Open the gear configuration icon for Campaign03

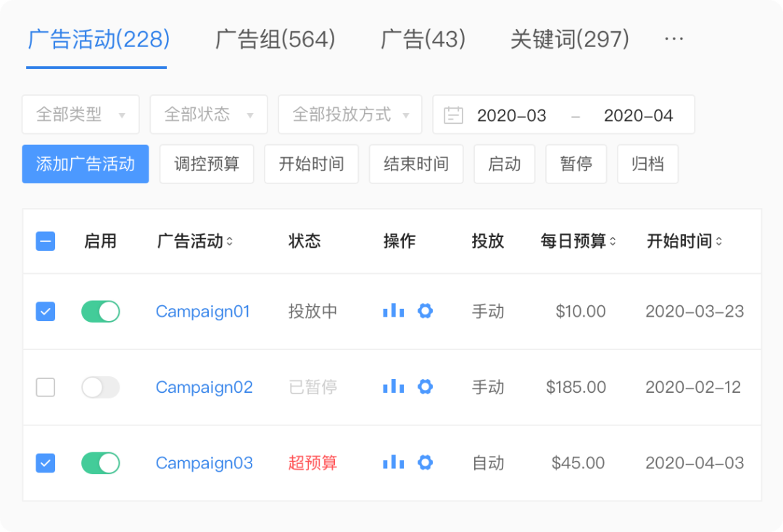tap(426, 462)
